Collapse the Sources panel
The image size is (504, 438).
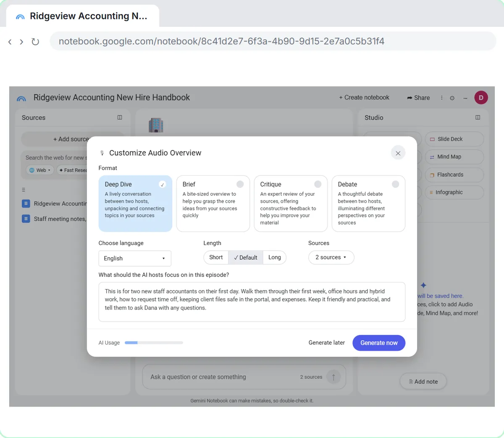[120, 117]
